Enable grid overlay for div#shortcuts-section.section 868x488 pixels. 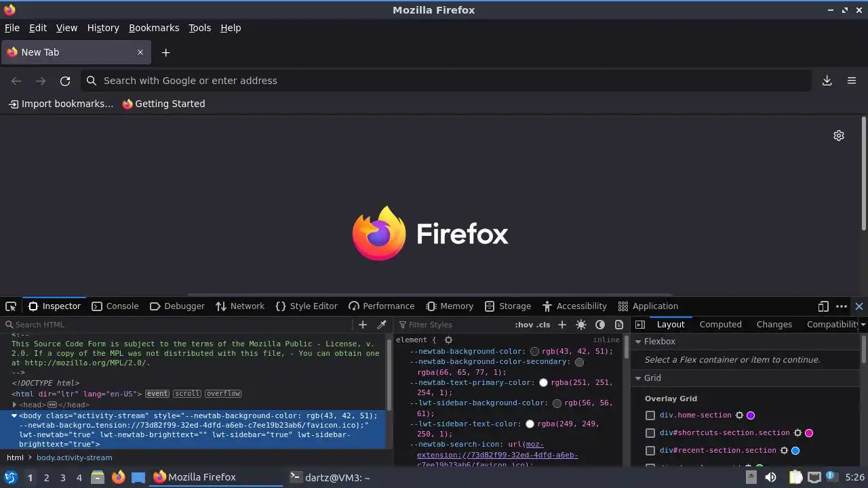pyautogui.click(x=650, y=433)
